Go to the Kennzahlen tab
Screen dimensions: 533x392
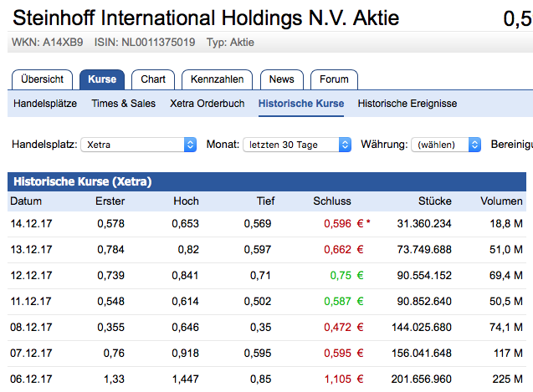pyautogui.click(x=217, y=79)
